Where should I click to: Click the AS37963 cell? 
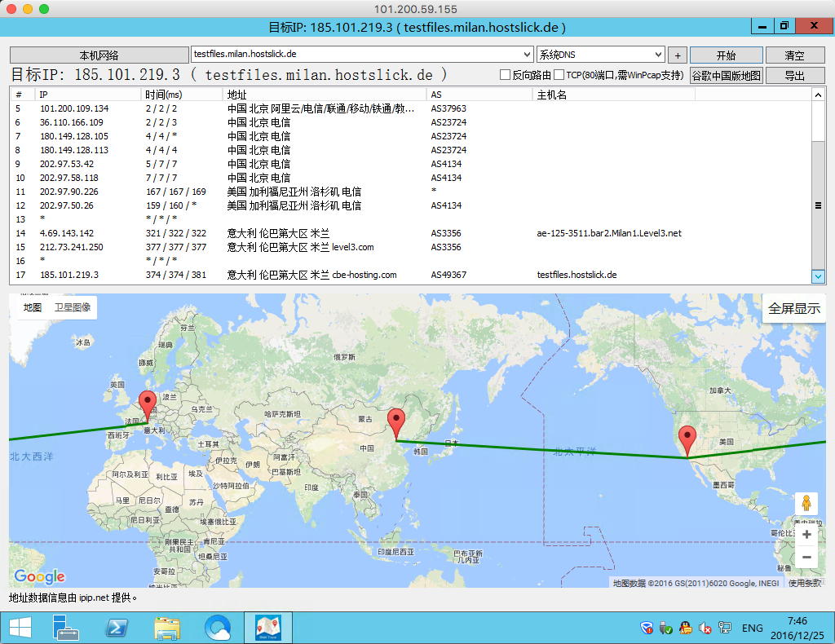click(448, 108)
